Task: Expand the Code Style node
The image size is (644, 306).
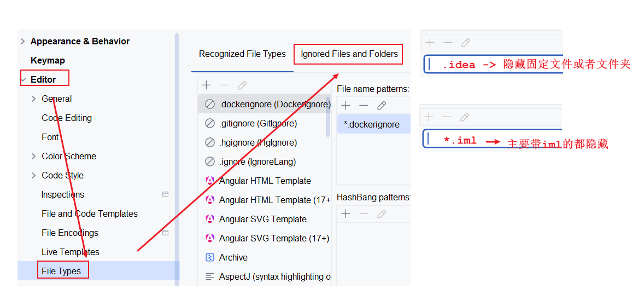Action: point(34,175)
